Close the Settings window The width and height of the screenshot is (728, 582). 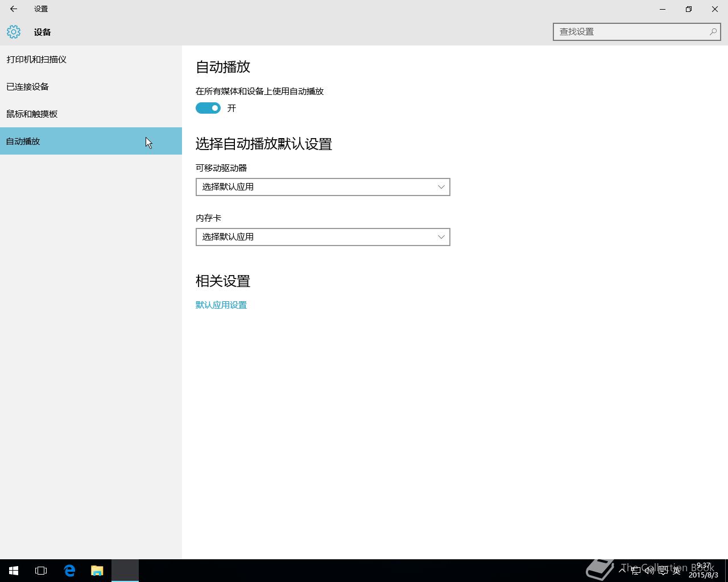715,9
